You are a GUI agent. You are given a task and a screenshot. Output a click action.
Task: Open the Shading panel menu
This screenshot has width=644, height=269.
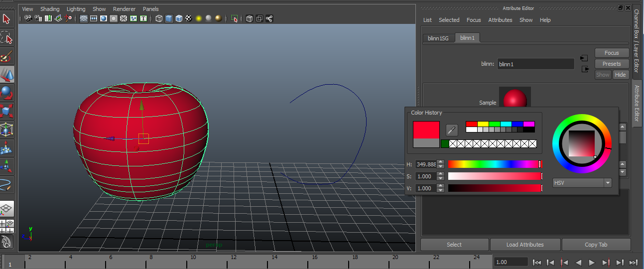pyautogui.click(x=50, y=9)
